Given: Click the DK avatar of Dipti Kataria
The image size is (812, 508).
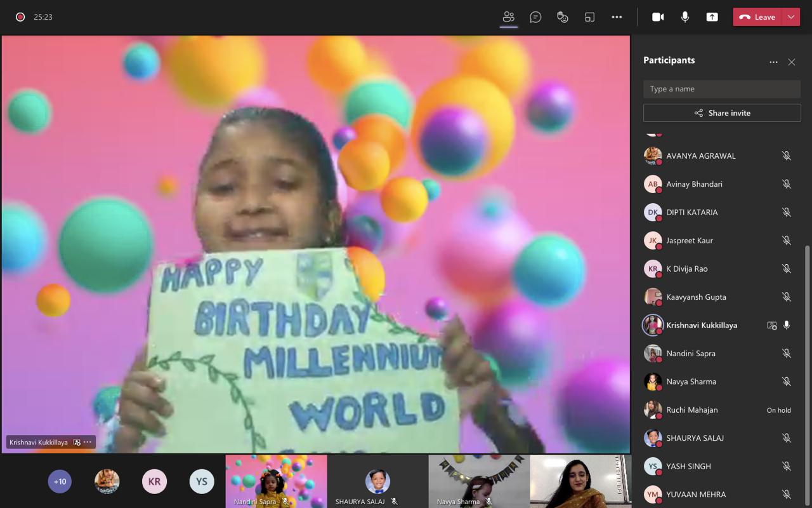Looking at the screenshot, I should pos(653,212).
